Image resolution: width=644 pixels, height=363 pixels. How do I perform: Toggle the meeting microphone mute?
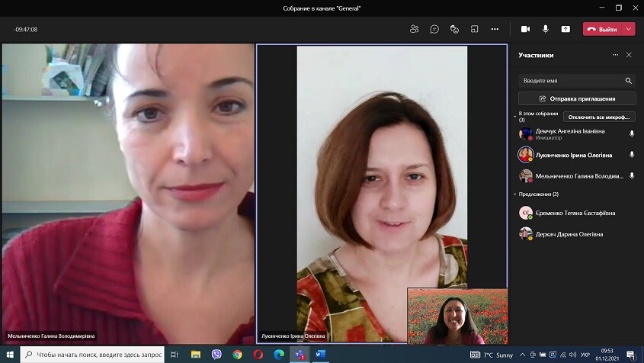[x=546, y=29]
